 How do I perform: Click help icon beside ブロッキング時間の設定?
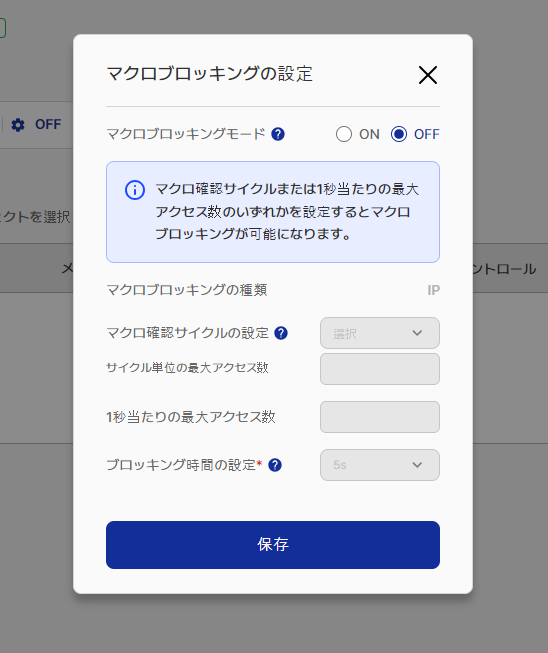[275, 465]
